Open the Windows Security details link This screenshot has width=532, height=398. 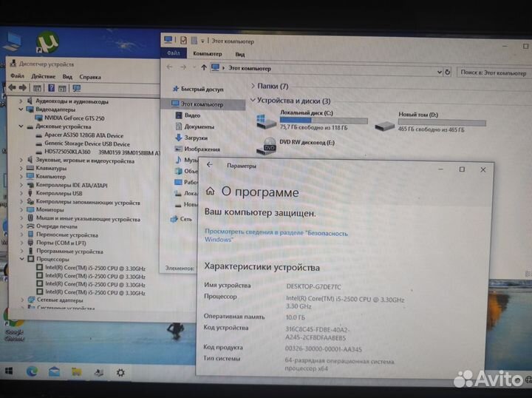coord(276,235)
